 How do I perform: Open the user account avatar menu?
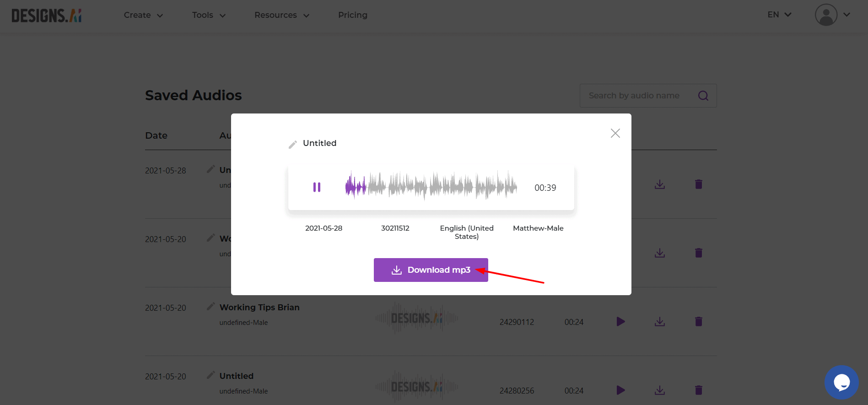coord(832,15)
